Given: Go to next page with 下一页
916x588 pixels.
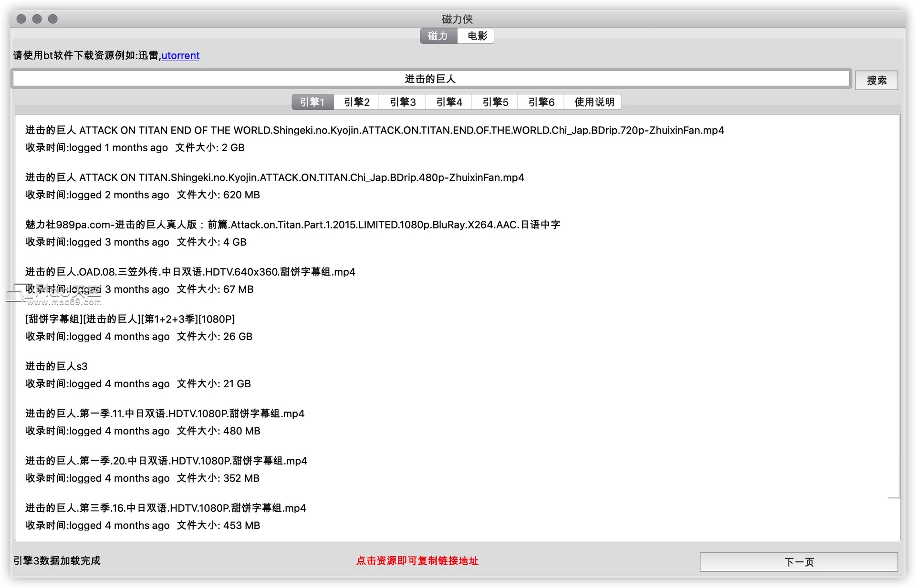Looking at the screenshot, I should pos(799,562).
